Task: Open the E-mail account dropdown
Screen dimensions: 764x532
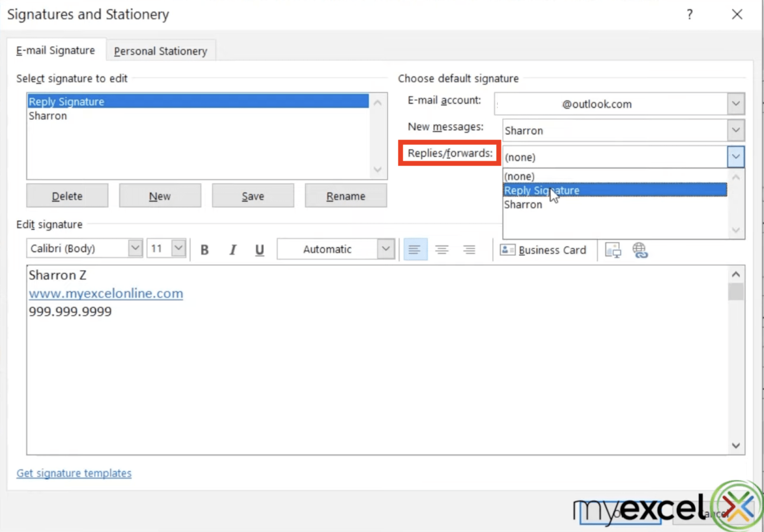Action: [x=736, y=103]
